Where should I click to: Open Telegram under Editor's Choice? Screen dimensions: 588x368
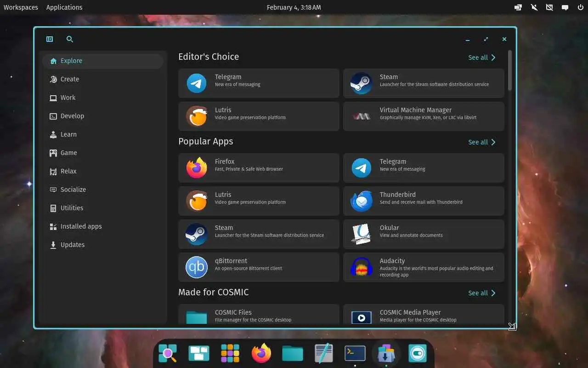[259, 83]
